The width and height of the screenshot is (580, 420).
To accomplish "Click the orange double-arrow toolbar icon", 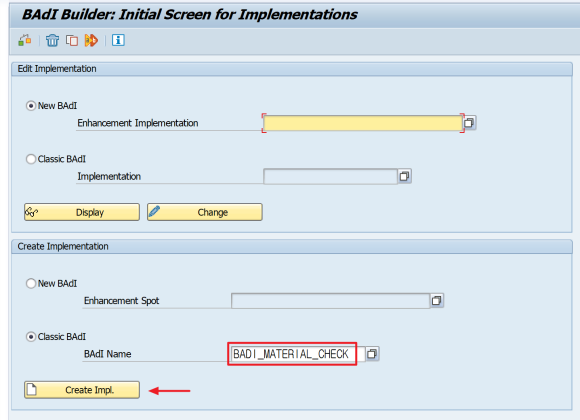I will [91, 40].
